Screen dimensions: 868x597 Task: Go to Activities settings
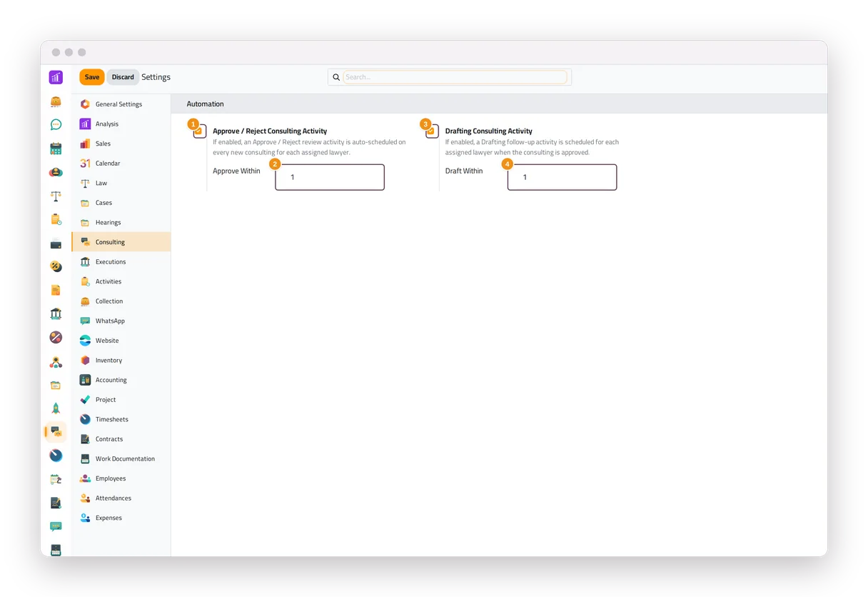121,281
